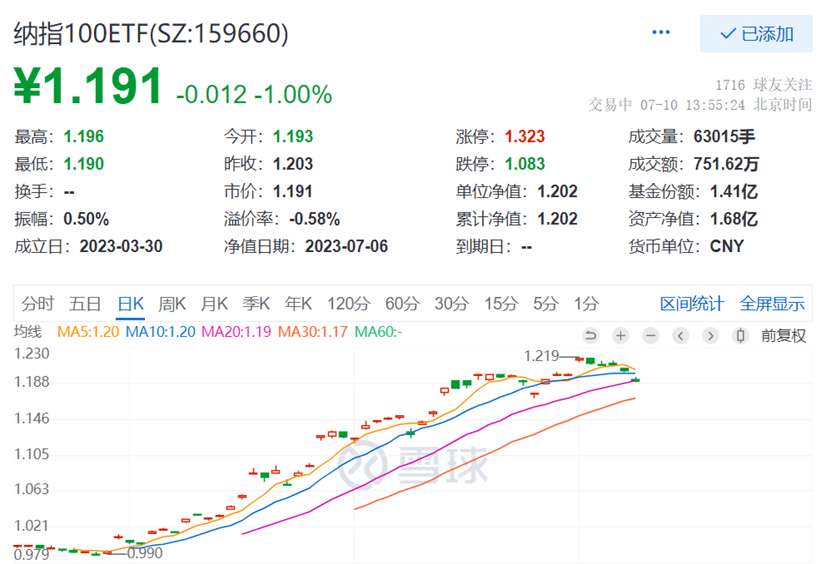This screenshot has height=564, width=831.
Task: Zoom out chart with minus icon
Action: (650, 336)
